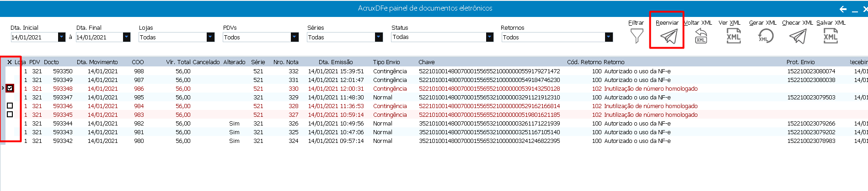Click the Salvar XML icon
This screenshot has height=191, width=868.
[x=830, y=36]
